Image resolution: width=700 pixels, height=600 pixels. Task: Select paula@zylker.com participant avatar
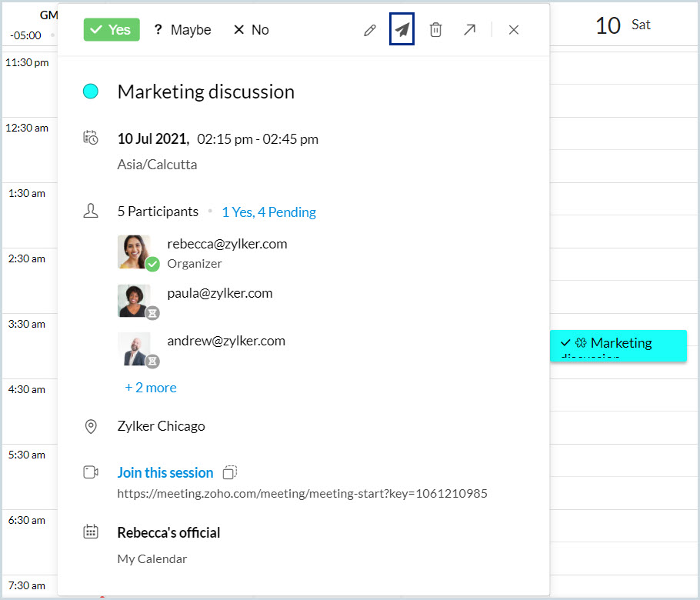134,300
